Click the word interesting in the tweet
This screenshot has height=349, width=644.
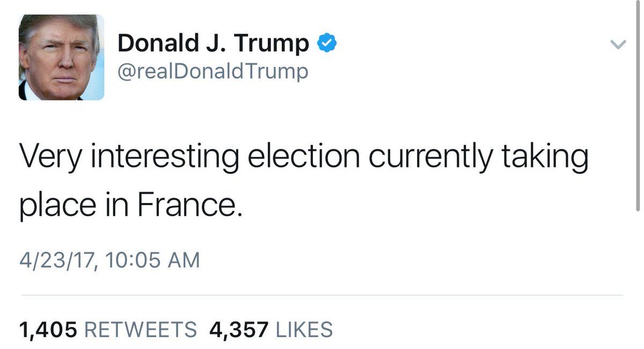point(163,156)
